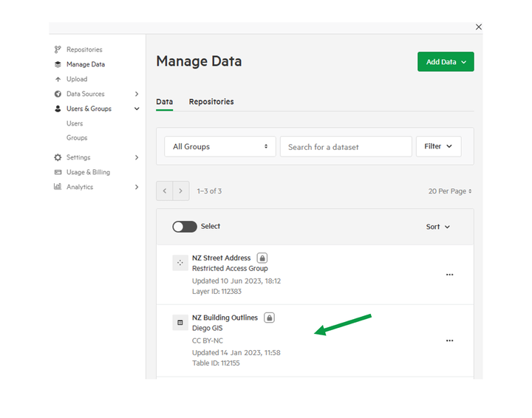Open the Add Data dropdown button
Viewport: 532px width, 418px height.
[x=446, y=62]
